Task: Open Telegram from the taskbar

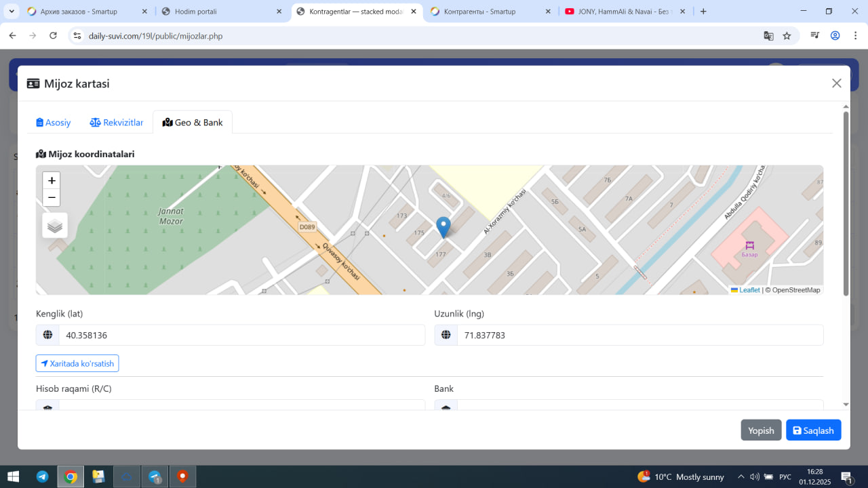Action: tap(42, 476)
